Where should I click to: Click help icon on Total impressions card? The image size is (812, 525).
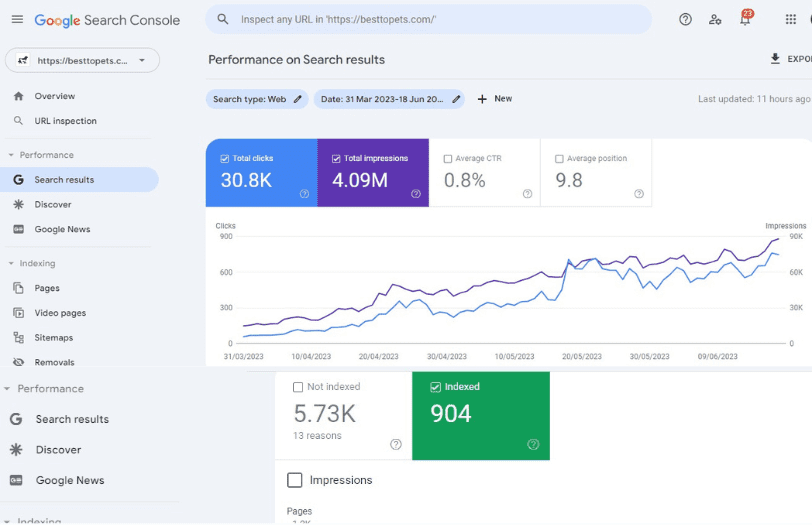[x=416, y=194]
